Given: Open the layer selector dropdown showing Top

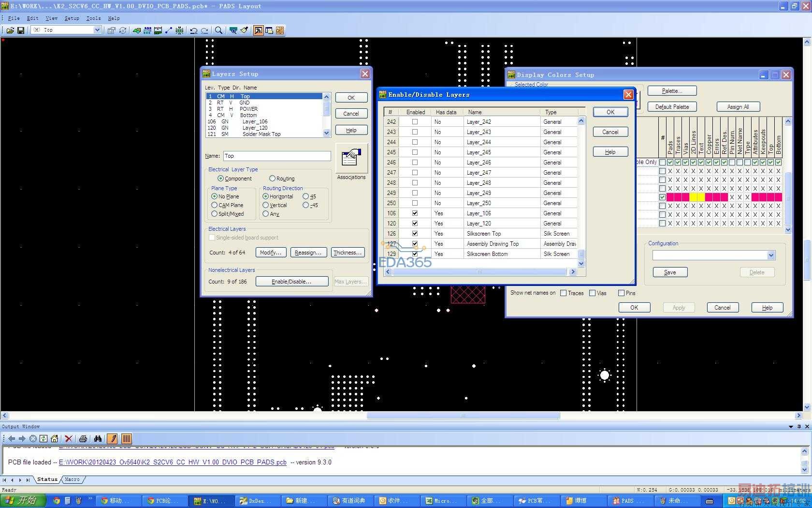Looking at the screenshot, I should 97,30.
